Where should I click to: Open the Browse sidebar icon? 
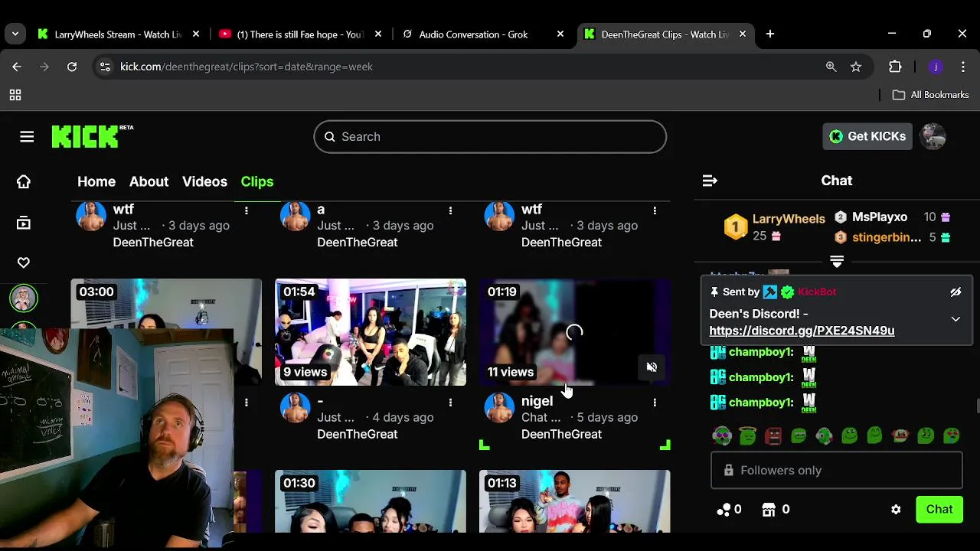click(x=24, y=223)
